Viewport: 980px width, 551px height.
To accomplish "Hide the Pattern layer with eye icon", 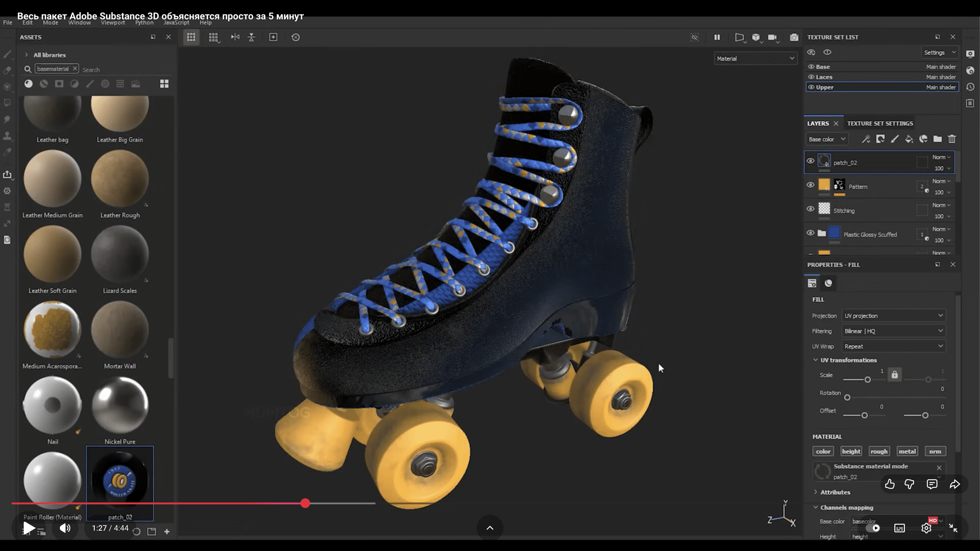I will pos(810,185).
